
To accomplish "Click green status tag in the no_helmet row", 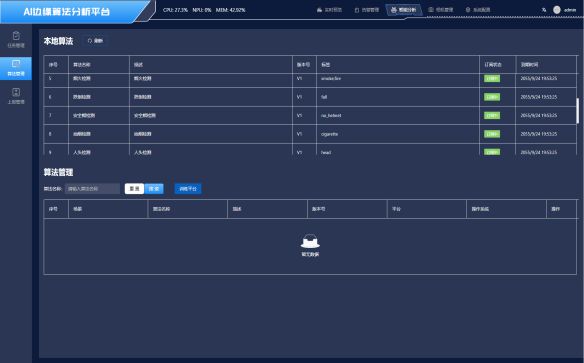I will (x=492, y=115).
